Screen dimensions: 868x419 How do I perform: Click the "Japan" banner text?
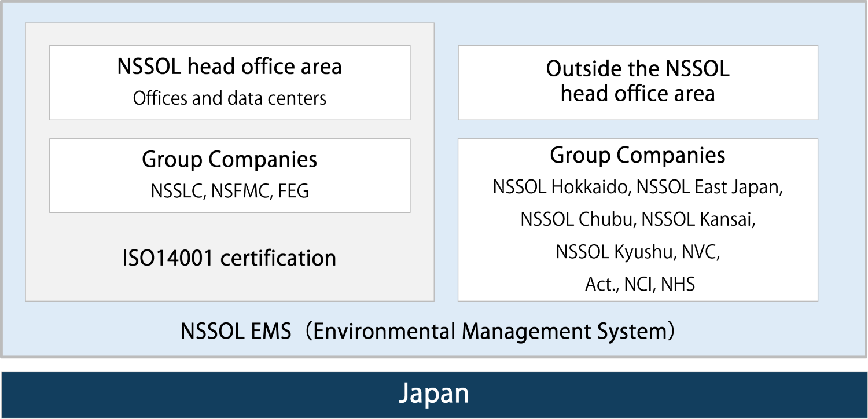[434, 394]
